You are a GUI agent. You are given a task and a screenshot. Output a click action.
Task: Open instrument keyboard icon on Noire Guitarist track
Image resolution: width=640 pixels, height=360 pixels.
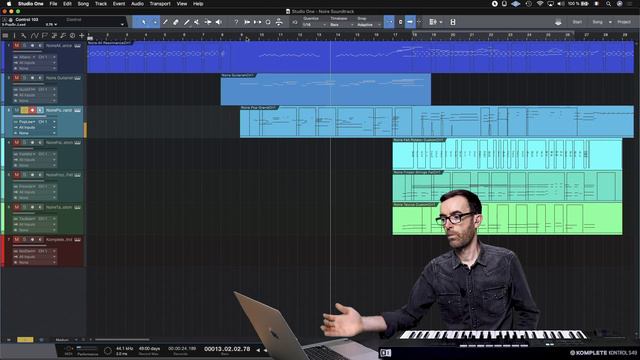[78, 78]
